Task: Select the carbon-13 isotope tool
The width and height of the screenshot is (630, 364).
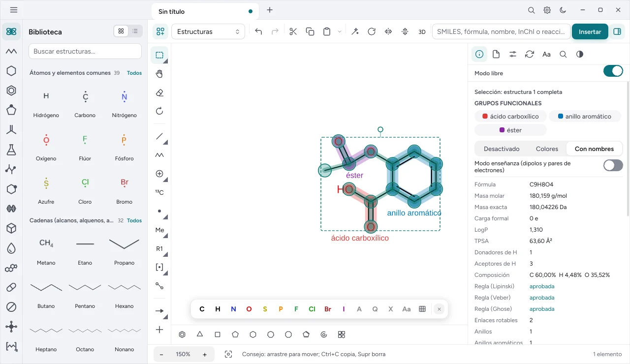Action: (x=159, y=192)
